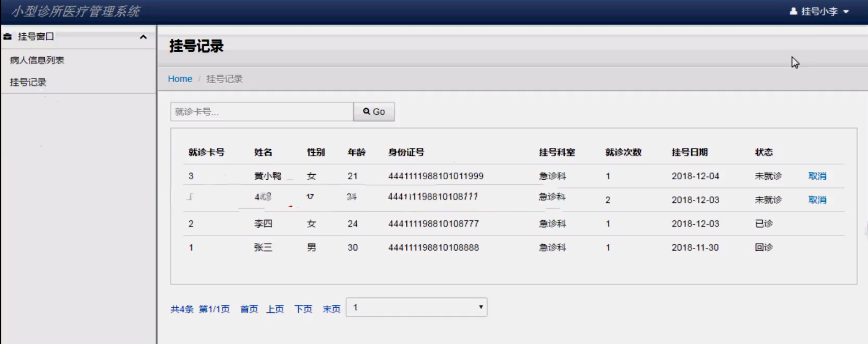
Task: Click ID number 444111198810108888
Action: pos(433,247)
